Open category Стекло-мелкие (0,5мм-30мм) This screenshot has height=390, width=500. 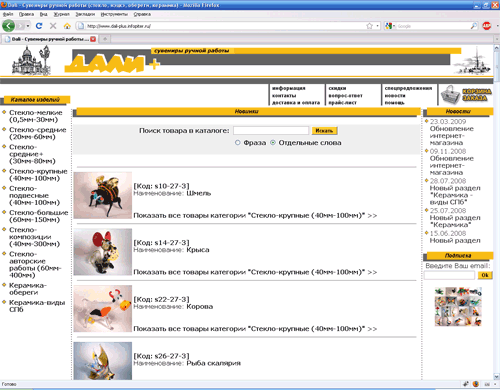pos(36,116)
